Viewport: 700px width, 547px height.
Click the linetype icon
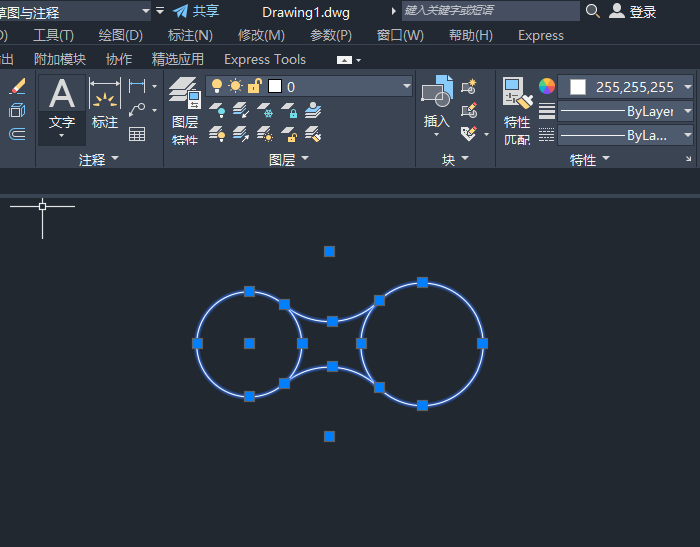click(x=546, y=134)
